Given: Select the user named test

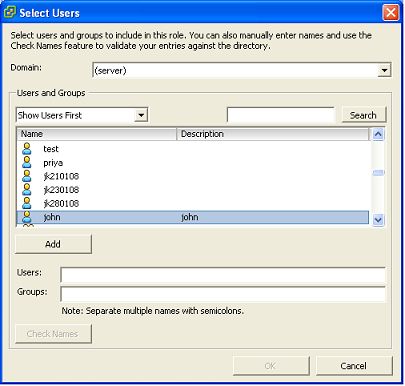Looking at the screenshot, I should pyautogui.click(x=51, y=149).
